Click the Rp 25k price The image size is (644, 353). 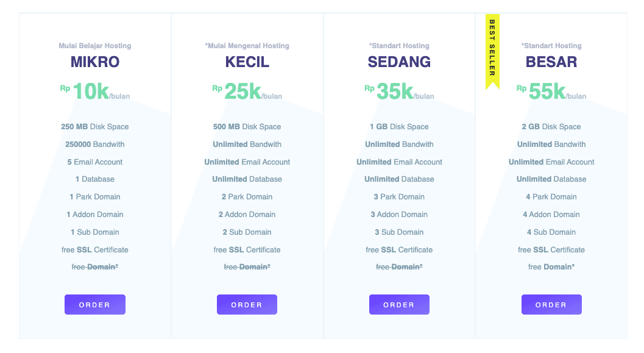click(247, 91)
